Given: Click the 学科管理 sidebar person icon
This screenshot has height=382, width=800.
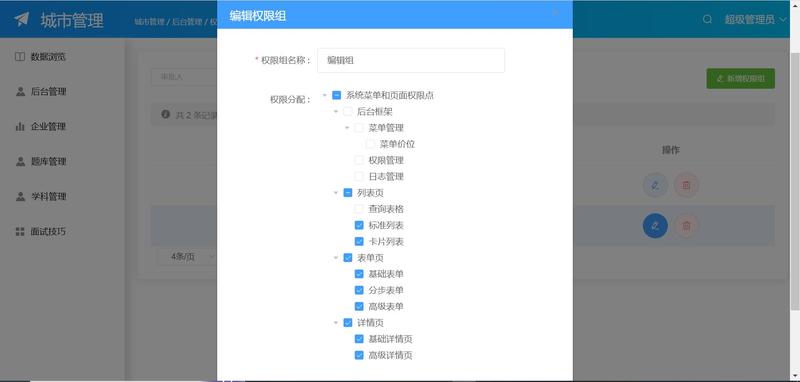Looking at the screenshot, I should 20,196.
